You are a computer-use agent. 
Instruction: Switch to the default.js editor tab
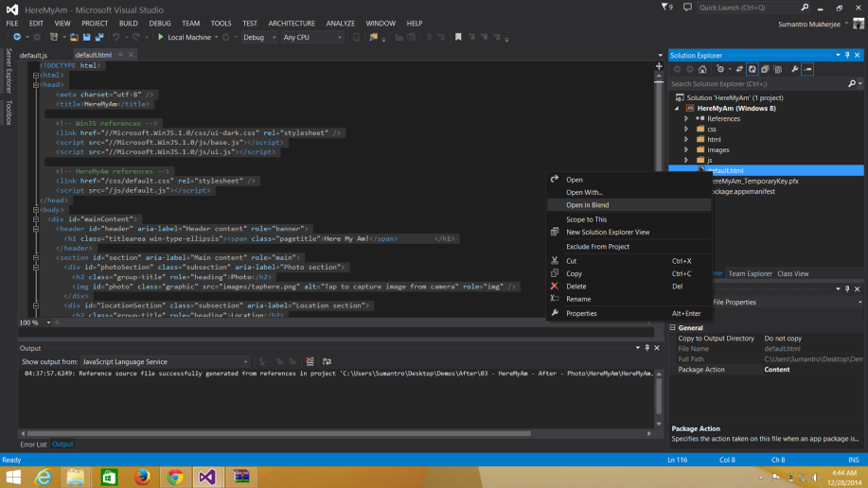[x=33, y=56]
